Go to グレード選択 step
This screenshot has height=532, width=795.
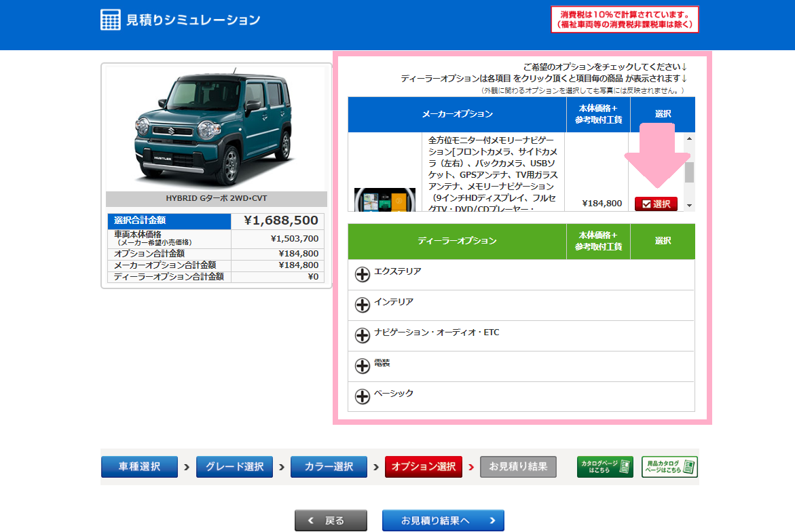tap(234, 467)
